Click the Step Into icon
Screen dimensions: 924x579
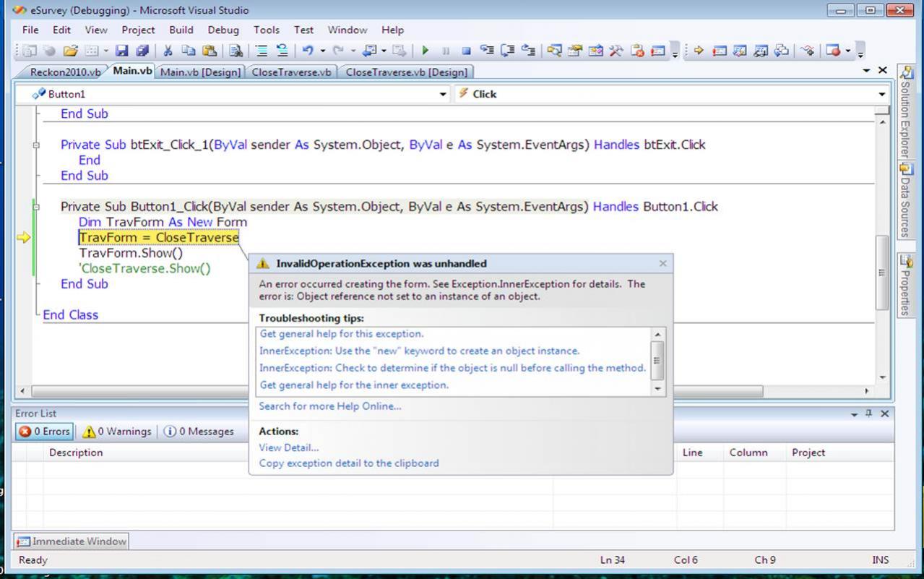[x=487, y=51]
